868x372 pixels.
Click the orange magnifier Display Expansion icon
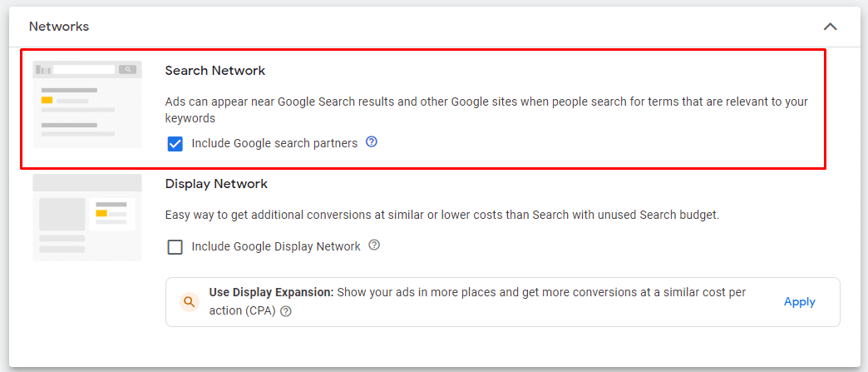coord(190,302)
